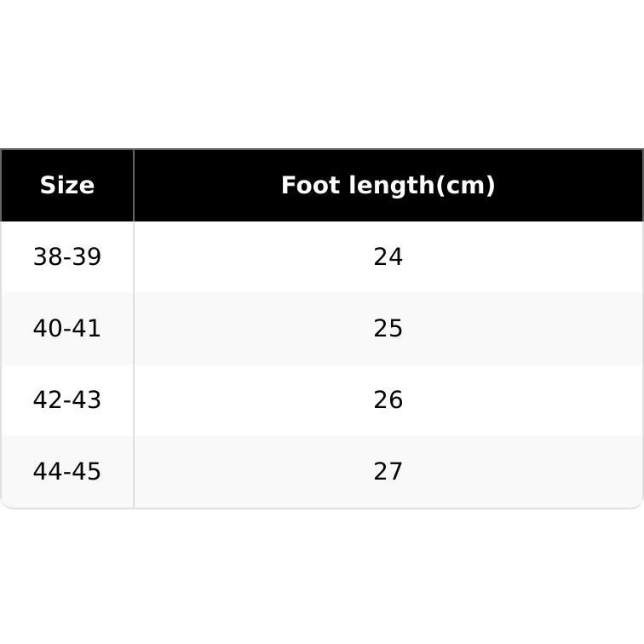Click the Foot length(cm) column header
644x644 pixels.
pyautogui.click(x=388, y=185)
